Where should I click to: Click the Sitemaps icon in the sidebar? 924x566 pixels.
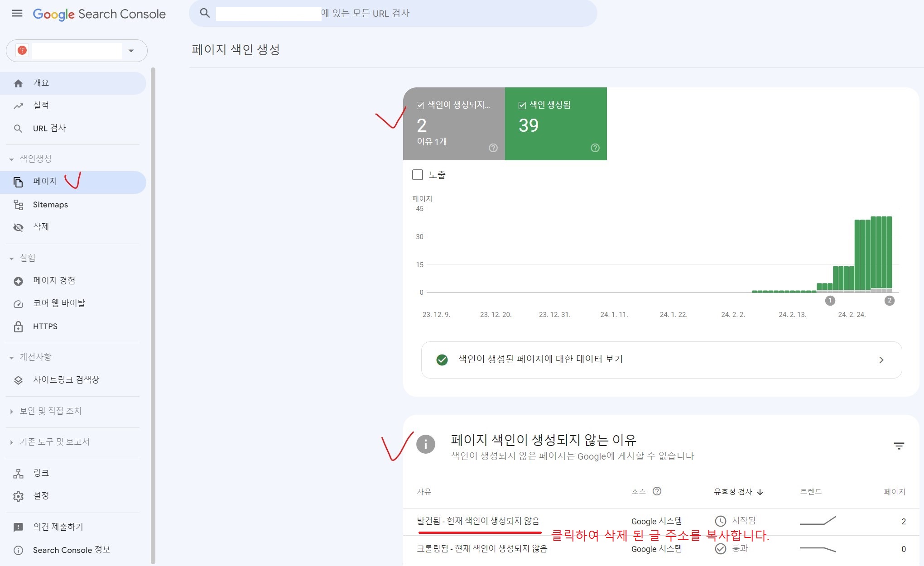point(18,205)
